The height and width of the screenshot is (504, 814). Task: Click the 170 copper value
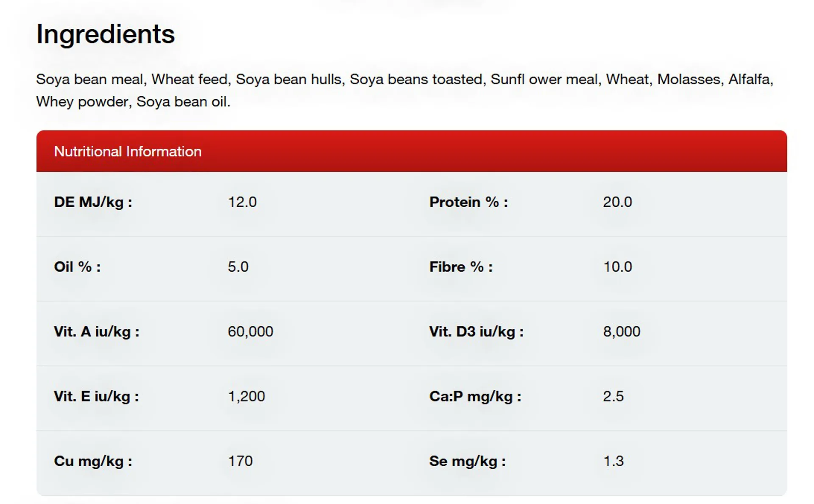tap(240, 461)
